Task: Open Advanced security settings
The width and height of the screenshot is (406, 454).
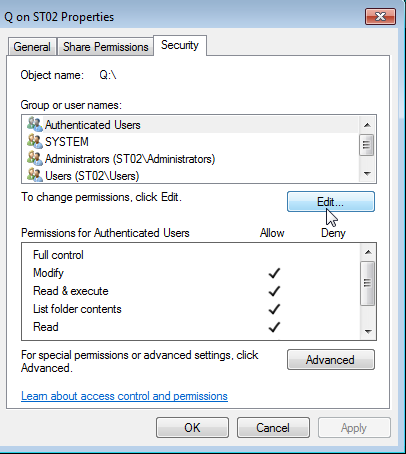Action: [x=331, y=360]
